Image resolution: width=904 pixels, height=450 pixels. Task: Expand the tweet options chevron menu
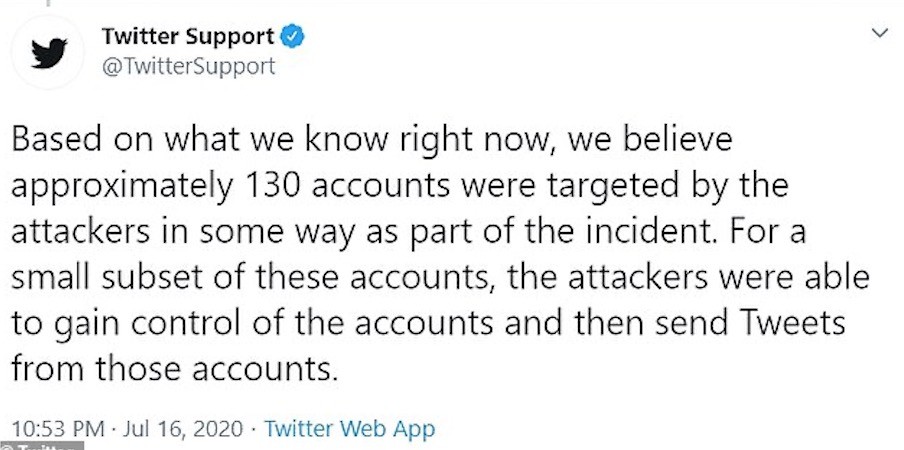point(879,34)
